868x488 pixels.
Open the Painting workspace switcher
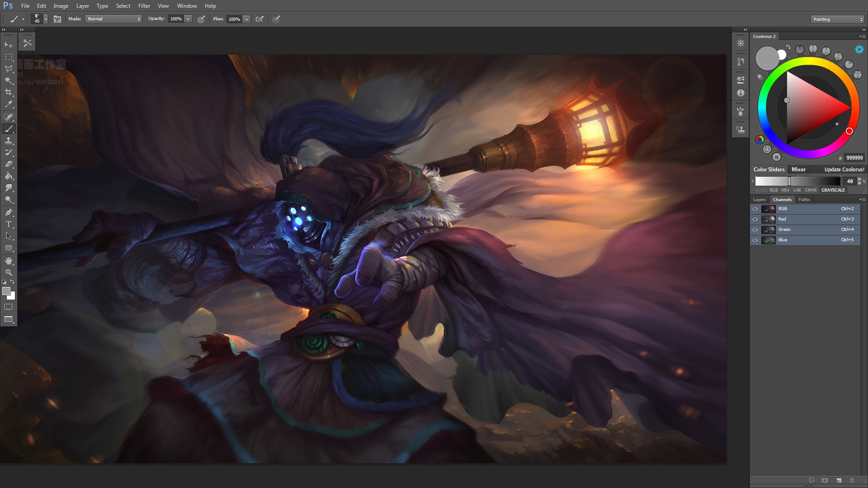(837, 19)
